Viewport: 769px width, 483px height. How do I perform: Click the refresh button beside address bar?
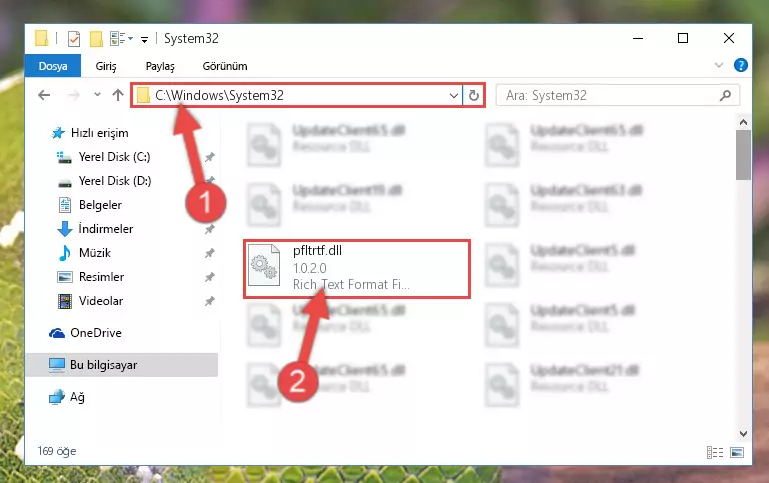[x=473, y=95]
